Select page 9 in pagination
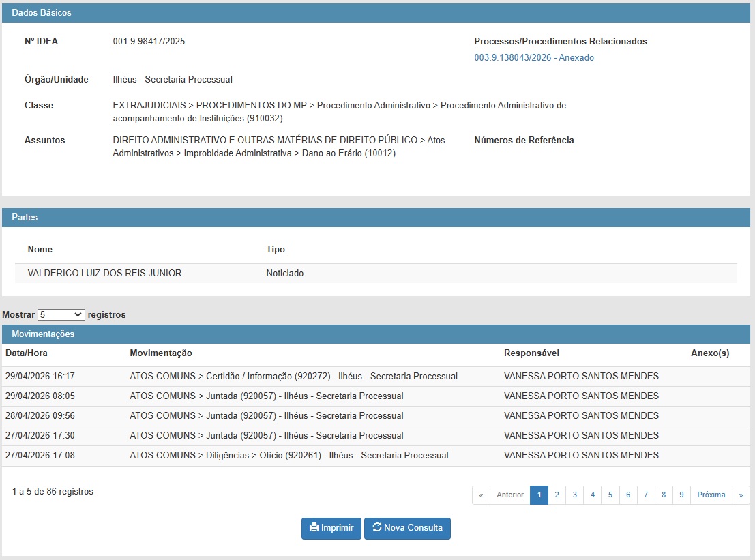The image size is (755, 560). pos(681,495)
